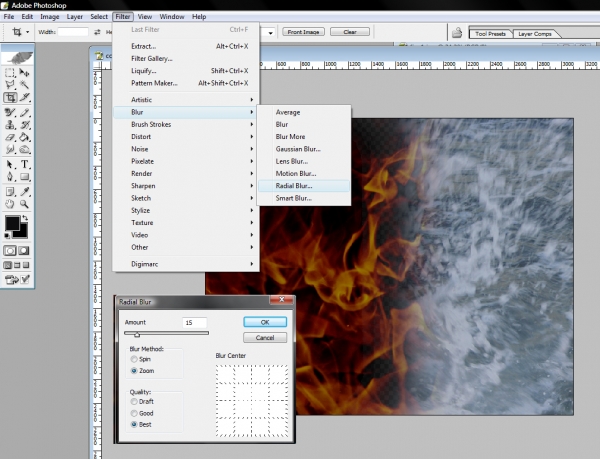Cancel the Radial Blur dialog
The width and height of the screenshot is (600, 459).
265,338
